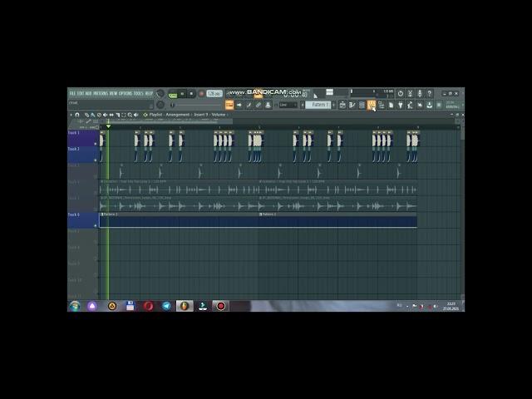Click the arrow left of pattern selector
Image resolution: width=532 pixels, height=399 pixels.
tap(303, 105)
